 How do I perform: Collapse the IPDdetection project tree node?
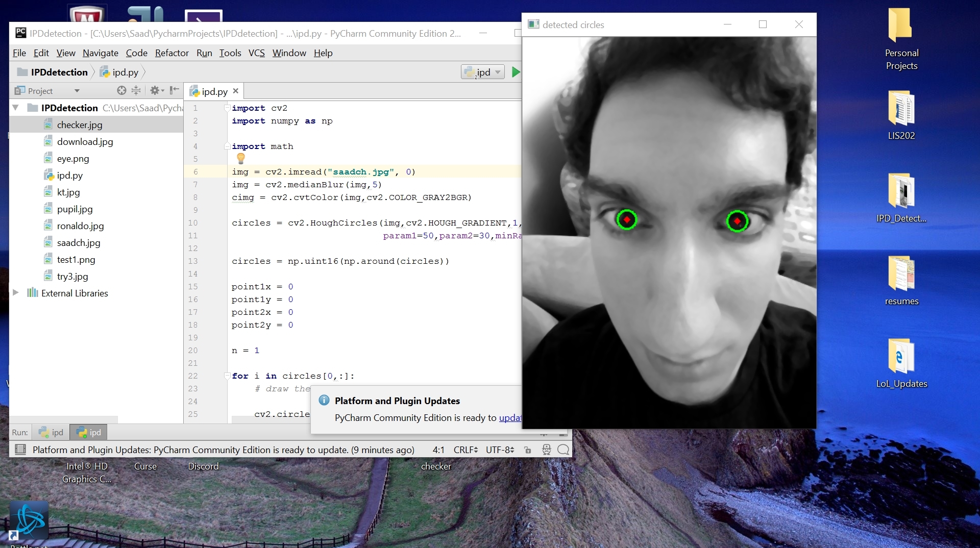pyautogui.click(x=16, y=108)
